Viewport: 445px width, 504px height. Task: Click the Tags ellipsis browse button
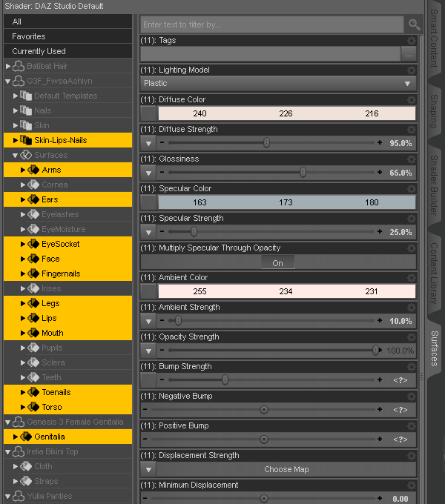point(409,54)
